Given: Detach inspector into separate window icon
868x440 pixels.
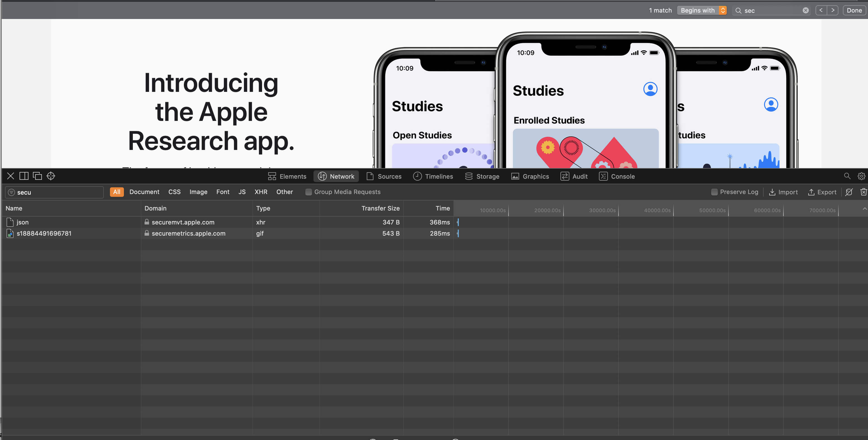Looking at the screenshot, I should (x=37, y=176).
